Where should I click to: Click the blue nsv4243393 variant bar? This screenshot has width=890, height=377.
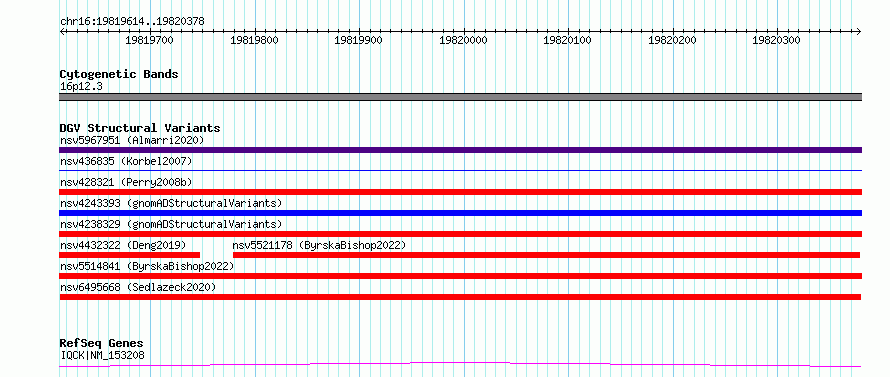[460, 213]
